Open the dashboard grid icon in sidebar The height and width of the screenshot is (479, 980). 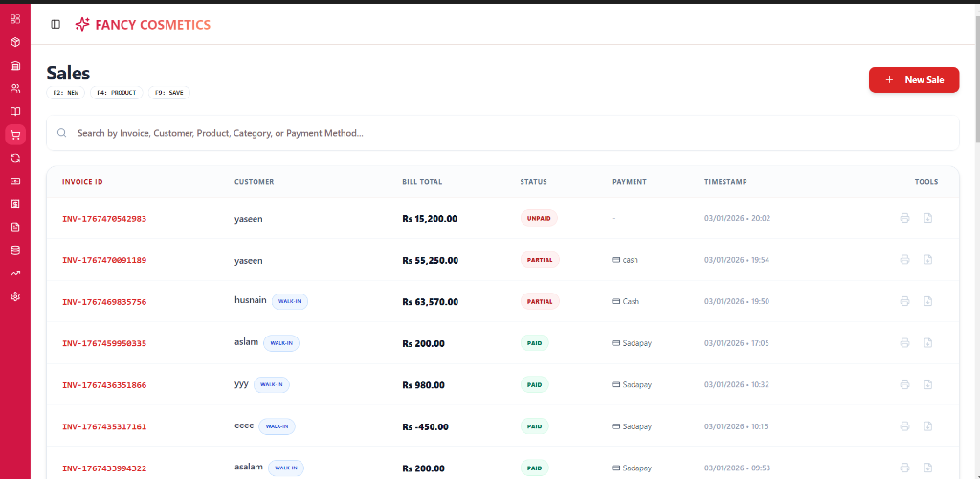click(x=15, y=19)
